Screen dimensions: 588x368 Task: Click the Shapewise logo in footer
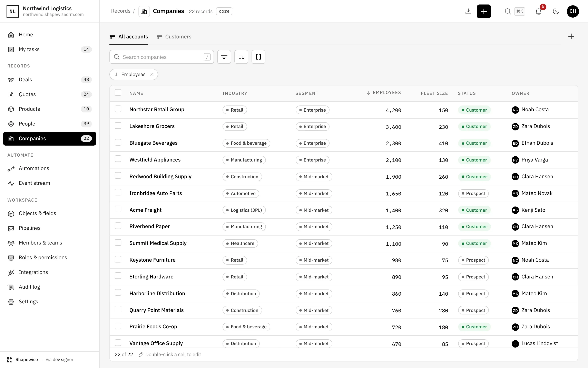pyautogui.click(x=9, y=359)
